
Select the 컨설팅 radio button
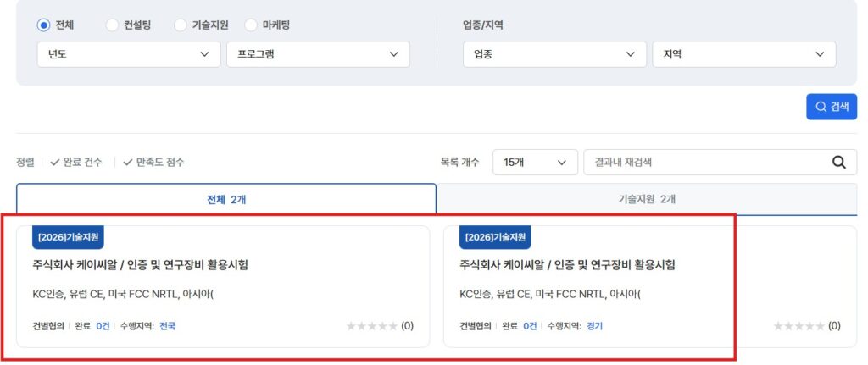click(112, 25)
